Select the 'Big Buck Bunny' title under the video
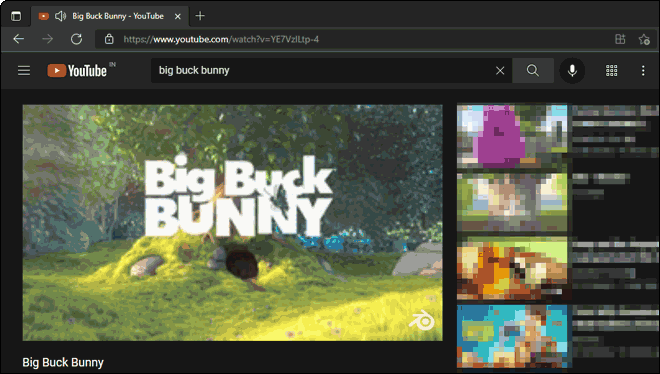 pos(63,362)
